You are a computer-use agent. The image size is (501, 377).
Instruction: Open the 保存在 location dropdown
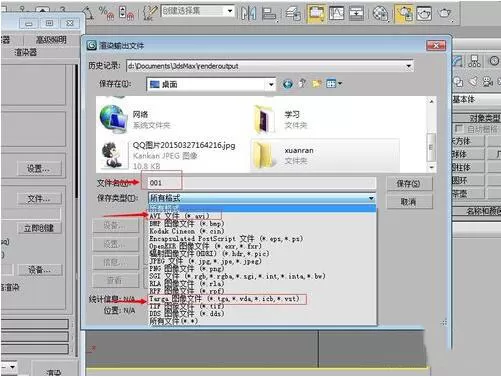(271, 84)
